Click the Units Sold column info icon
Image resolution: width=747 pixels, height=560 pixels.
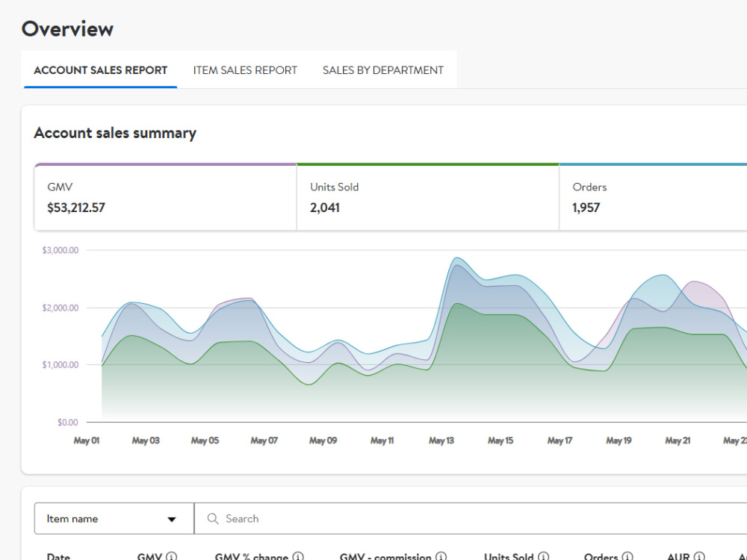pyautogui.click(x=543, y=556)
